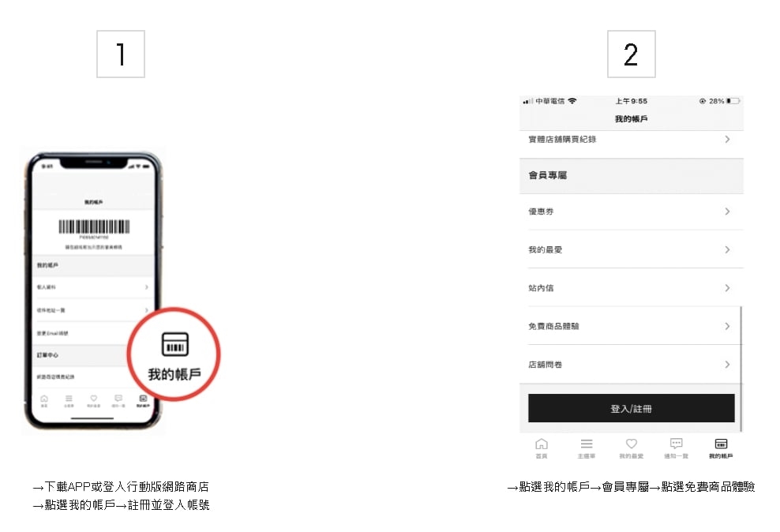Expand the 實體店舖購買紀錄 row chevron

[727, 139]
